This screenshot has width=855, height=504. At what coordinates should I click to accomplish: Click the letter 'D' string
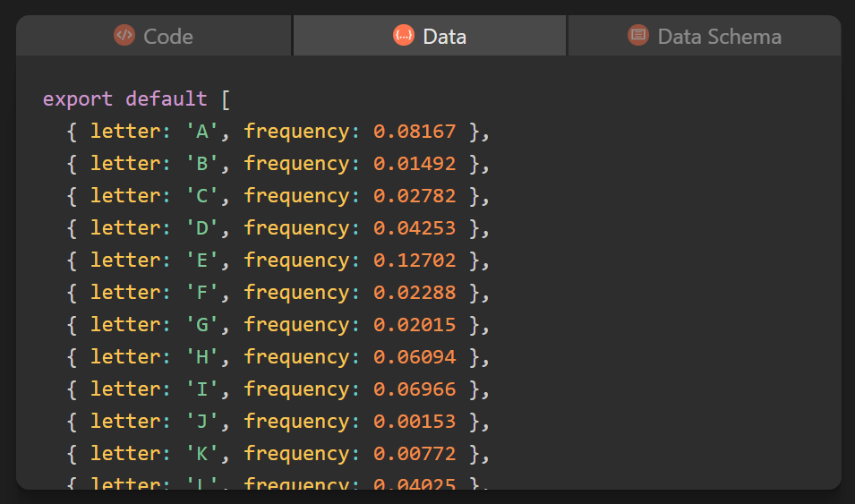(201, 228)
